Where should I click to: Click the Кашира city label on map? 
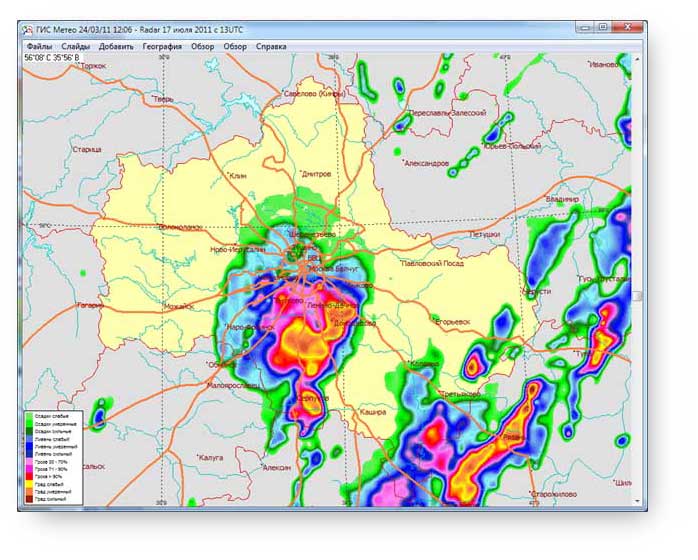[372, 412]
